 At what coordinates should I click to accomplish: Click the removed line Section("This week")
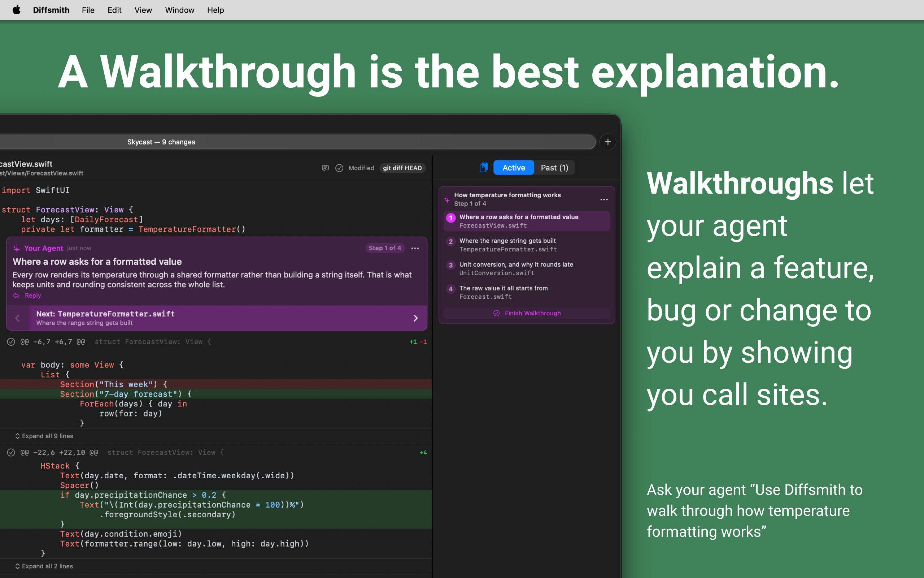216,384
